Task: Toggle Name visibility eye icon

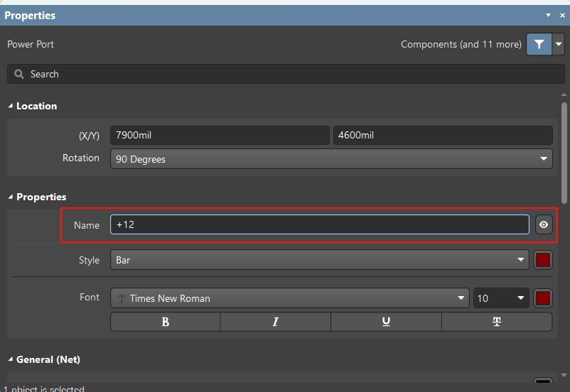Action: pos(544,224)
